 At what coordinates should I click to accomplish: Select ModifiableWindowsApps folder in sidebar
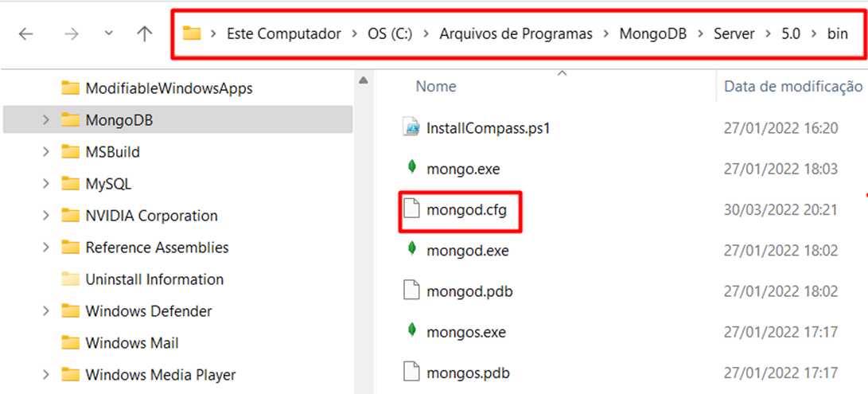169,88
